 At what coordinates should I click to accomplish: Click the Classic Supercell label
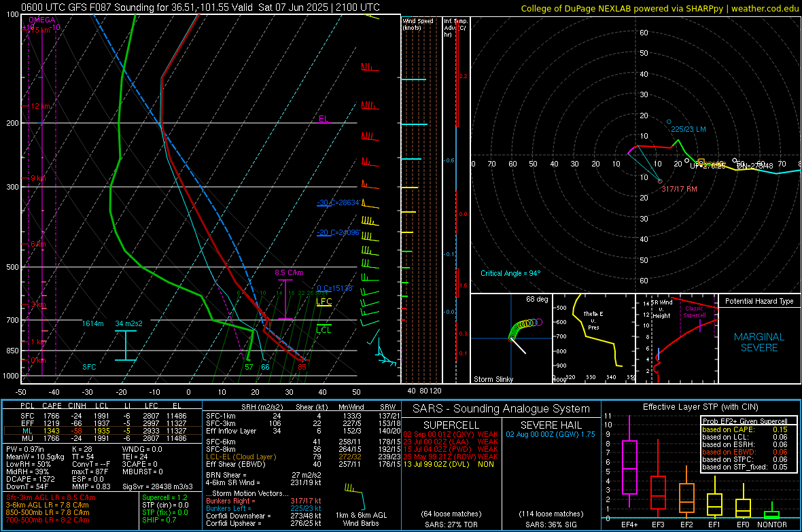click(695, 312)
